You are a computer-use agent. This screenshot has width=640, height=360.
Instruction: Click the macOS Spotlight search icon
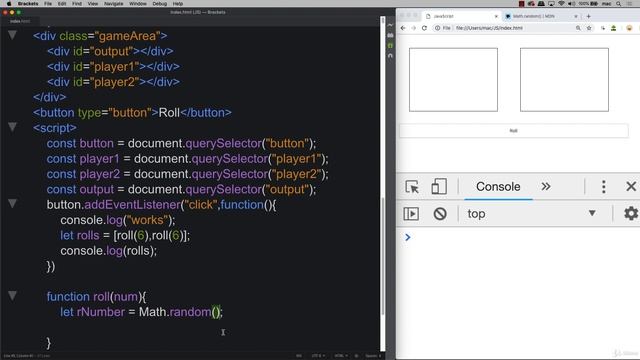pyautogui.click(x=619, y=4)
